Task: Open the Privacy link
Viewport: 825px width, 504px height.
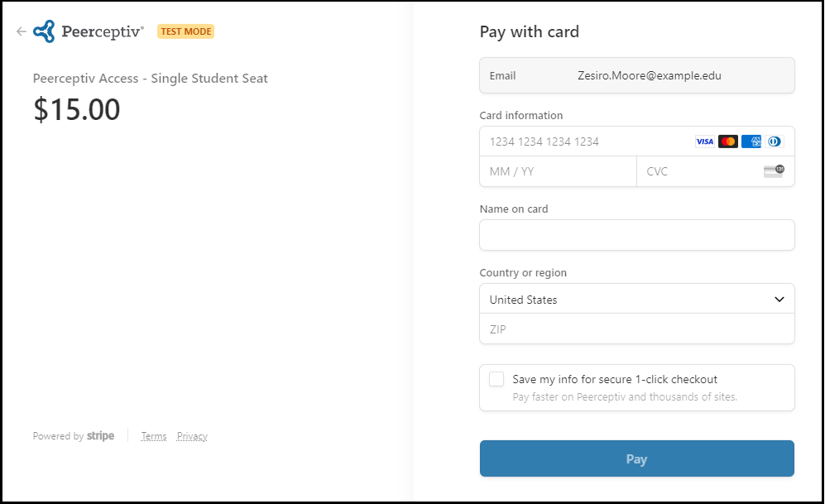Action: [192, 436]
